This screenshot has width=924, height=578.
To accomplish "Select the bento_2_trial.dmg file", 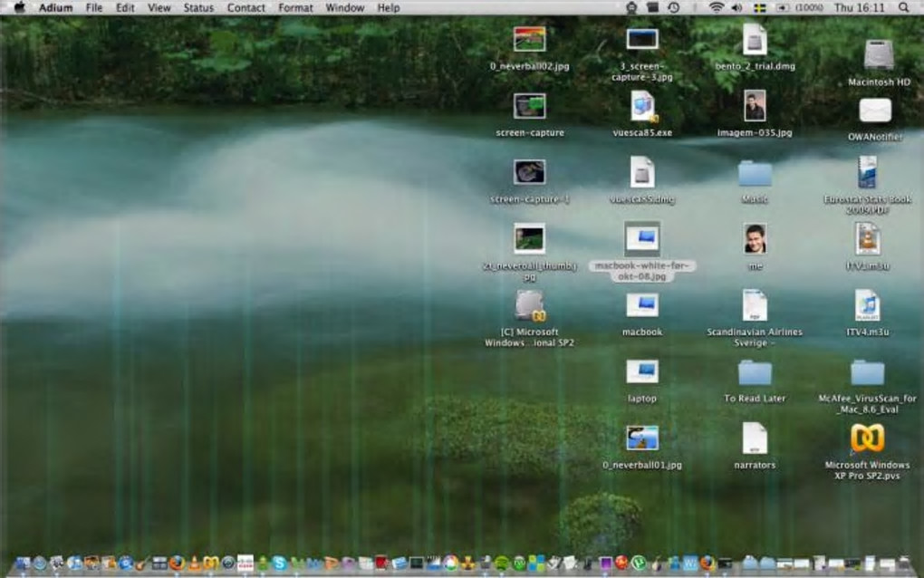I will (x=755, y=40).
